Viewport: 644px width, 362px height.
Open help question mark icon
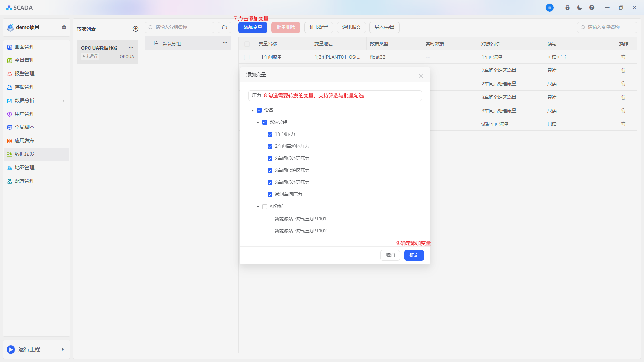592,8
